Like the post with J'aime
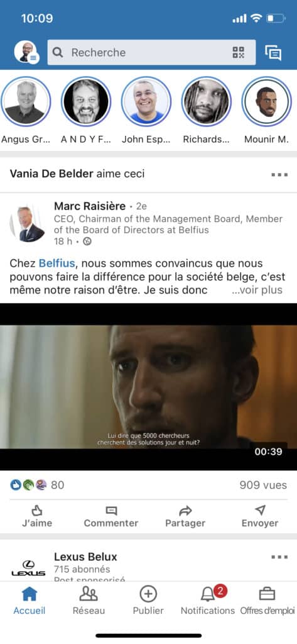The width and height of the screenshot is (297, 644). click(x=37, y=517)
